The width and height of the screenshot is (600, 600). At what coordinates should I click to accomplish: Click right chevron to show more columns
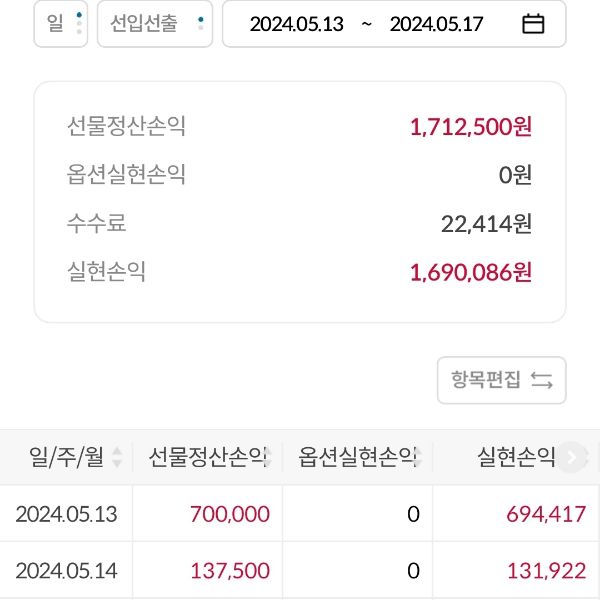coord(572,458)
